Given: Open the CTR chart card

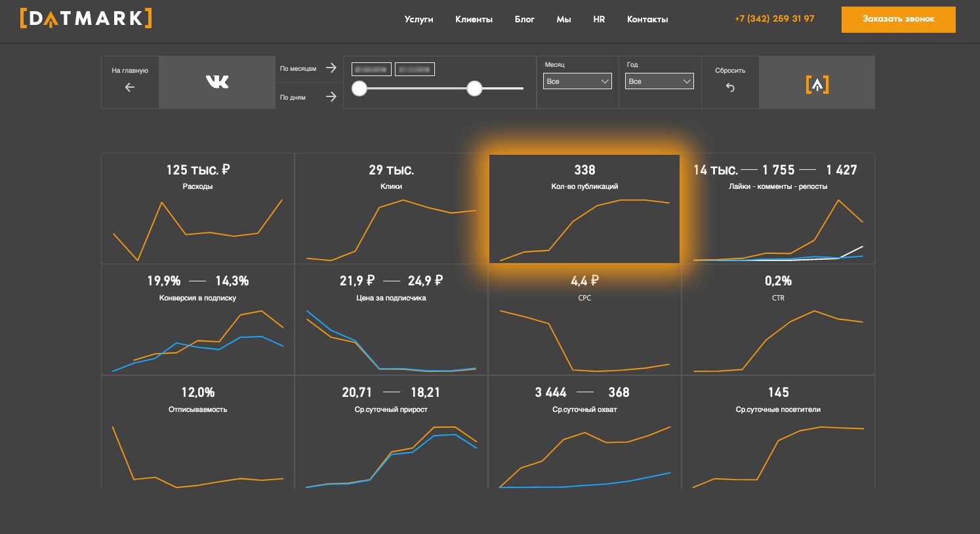Looking at the screenshot, I should (778, 319).
